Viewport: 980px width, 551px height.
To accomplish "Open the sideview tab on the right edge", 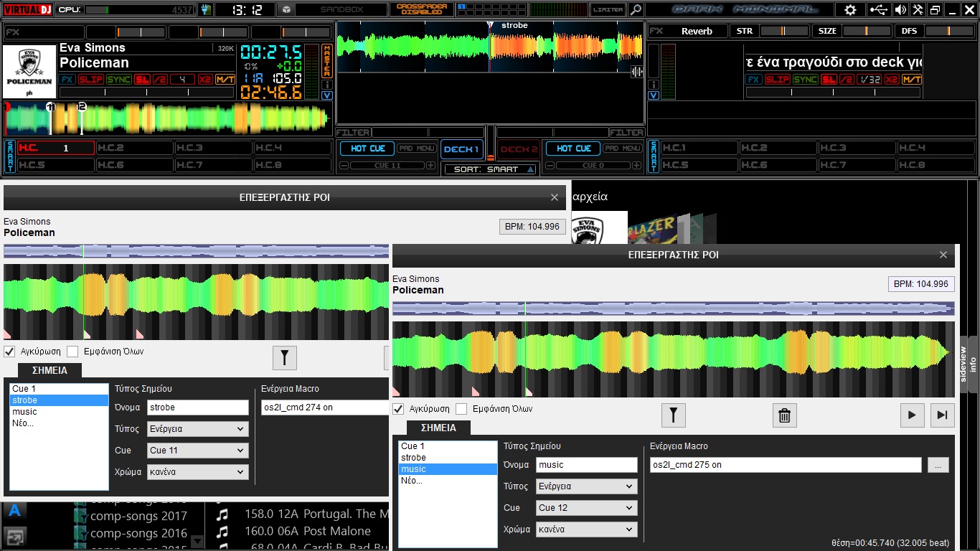I will point(963,364).
